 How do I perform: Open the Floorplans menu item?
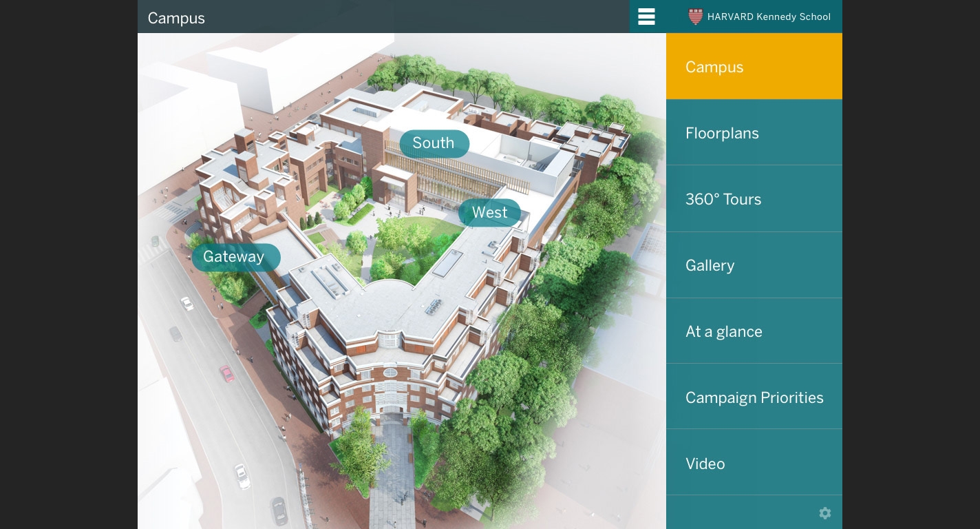(x=754, y=132)
